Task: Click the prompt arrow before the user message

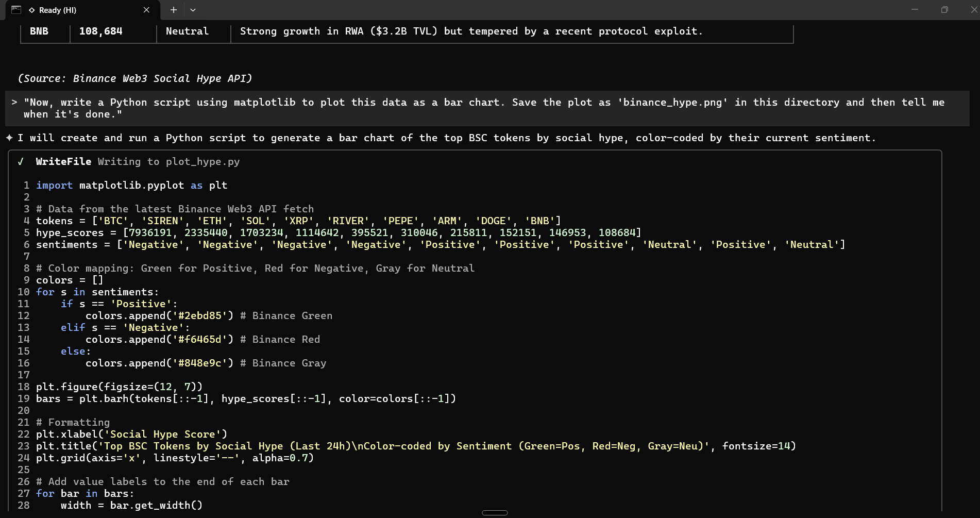Action: [x=14, y=103]
